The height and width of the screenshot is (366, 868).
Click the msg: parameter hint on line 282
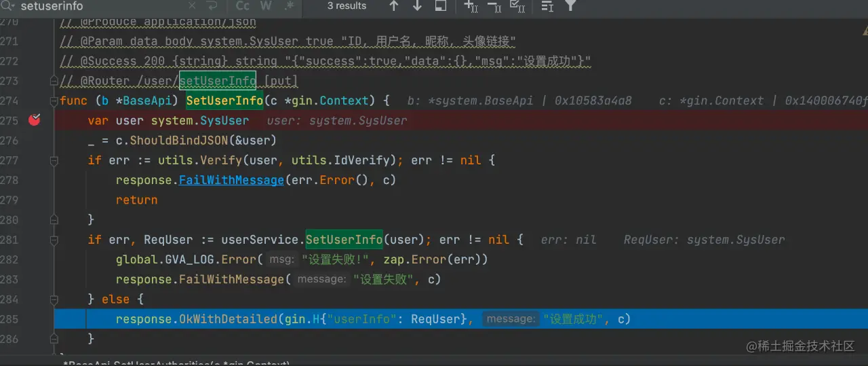pos(281,259)
